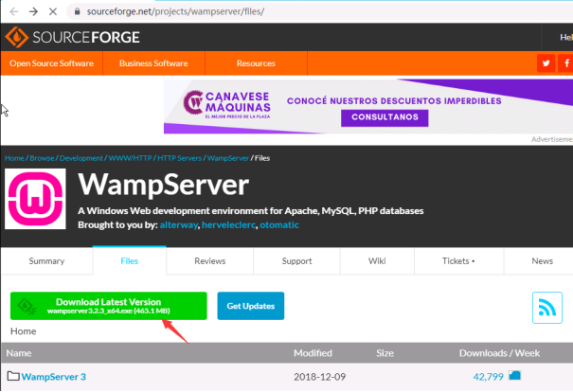Click the browser forward arrow
This screenshot has width=573, height=392.
(33, 11)
